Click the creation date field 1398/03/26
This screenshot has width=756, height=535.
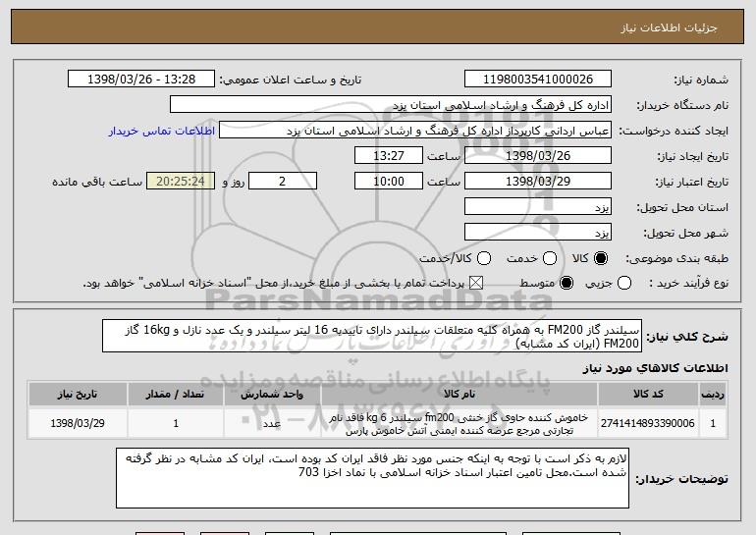click(x=538, y=156)
